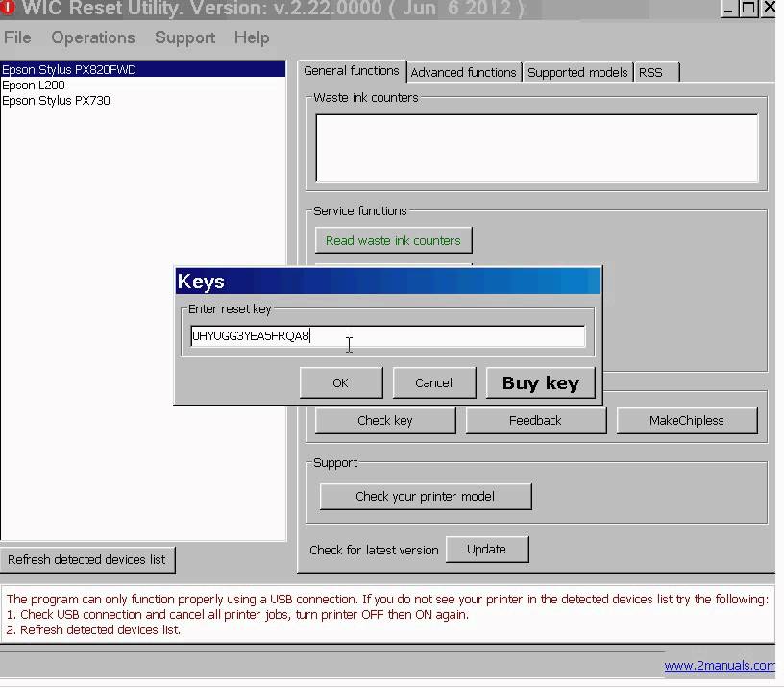Click the 'Check for latest version' label
The width and height of the screenshot is (784, 688).
pos(374,550)
